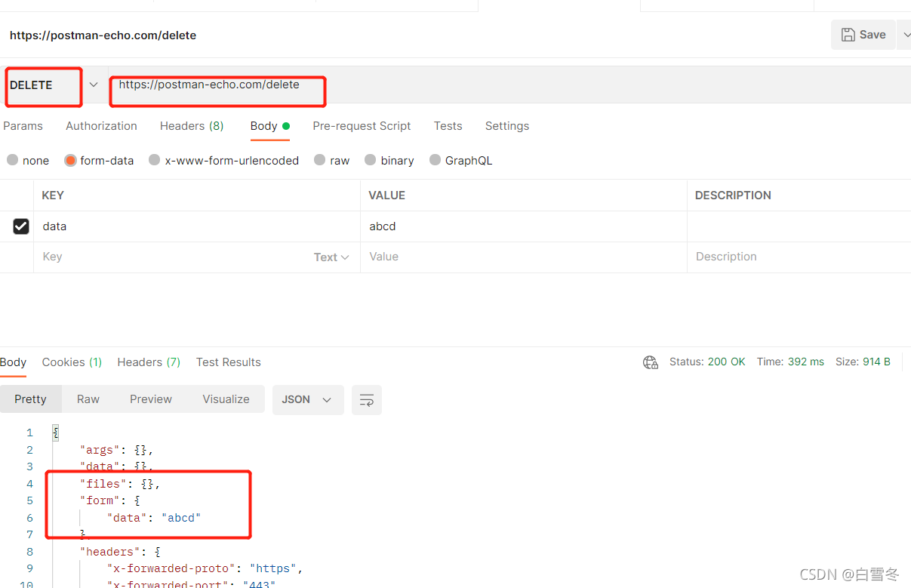This screenshot has height=588, width=911.
Task: Open the response Headers (7) tab
Action: coord(149,362)
